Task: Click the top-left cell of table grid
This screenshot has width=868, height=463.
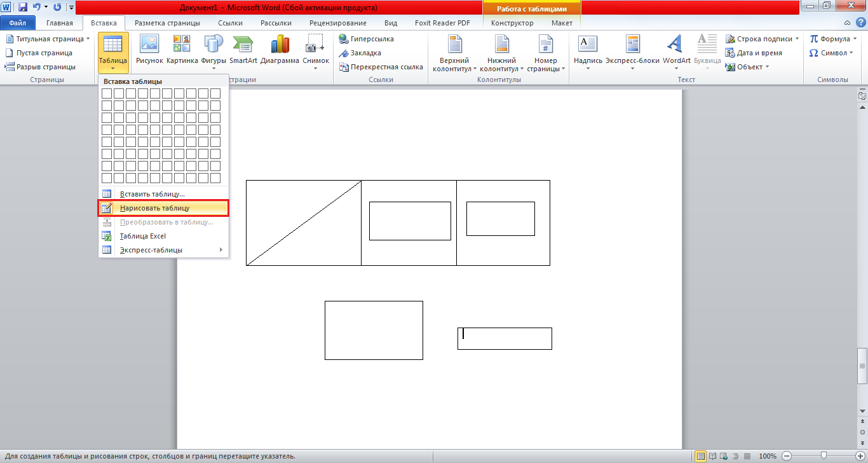Action: 107,93
